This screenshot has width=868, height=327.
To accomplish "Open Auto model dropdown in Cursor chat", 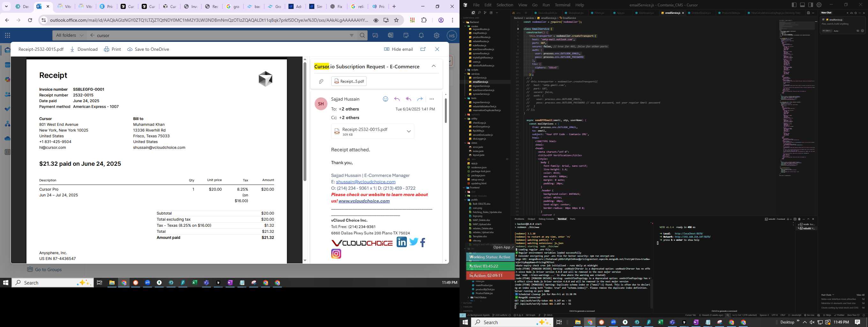I will click(x=837, y=31).
